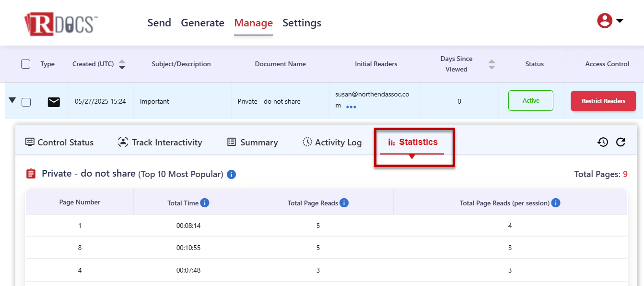Click the refresh icon in panel

[x=621, y=142]
